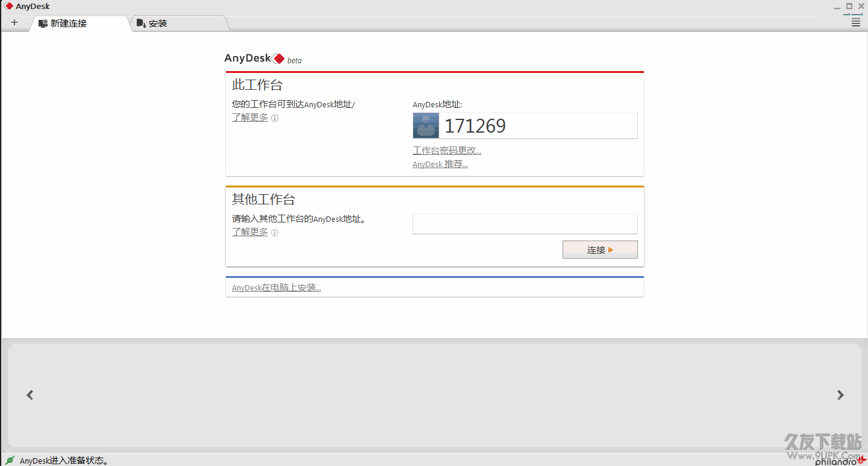Open AnyDesk在电脑上安装... link
Image resolution: width=868 pixels, height=466 pixels.
click(276, 288)
